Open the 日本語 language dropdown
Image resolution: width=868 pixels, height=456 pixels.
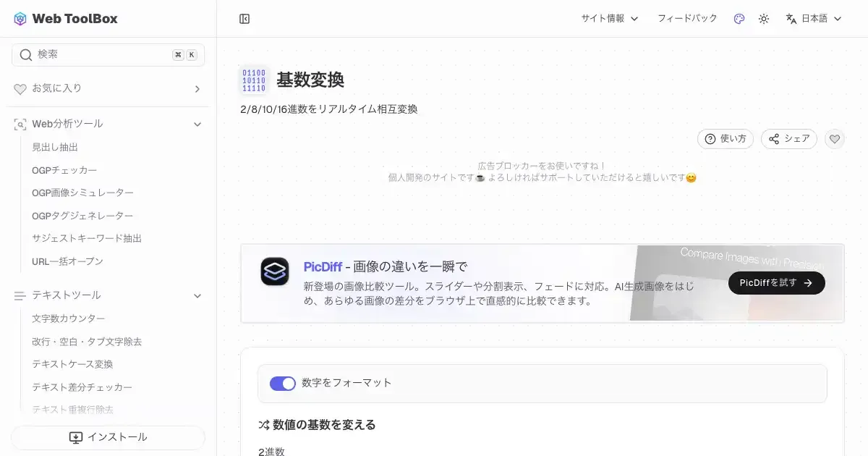coord(814,19)
